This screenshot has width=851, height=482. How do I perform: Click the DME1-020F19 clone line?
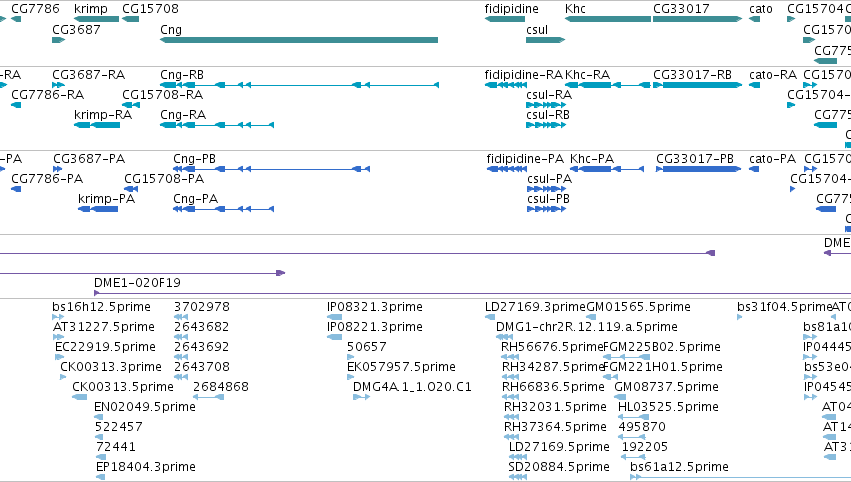click(472, 293)
